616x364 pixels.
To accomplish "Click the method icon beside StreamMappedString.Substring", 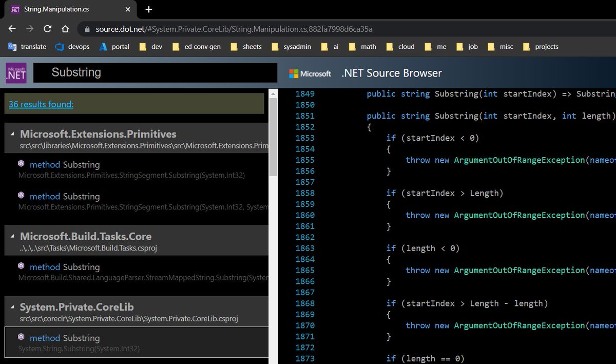I will pyautogui.click(x=21, y=266).
